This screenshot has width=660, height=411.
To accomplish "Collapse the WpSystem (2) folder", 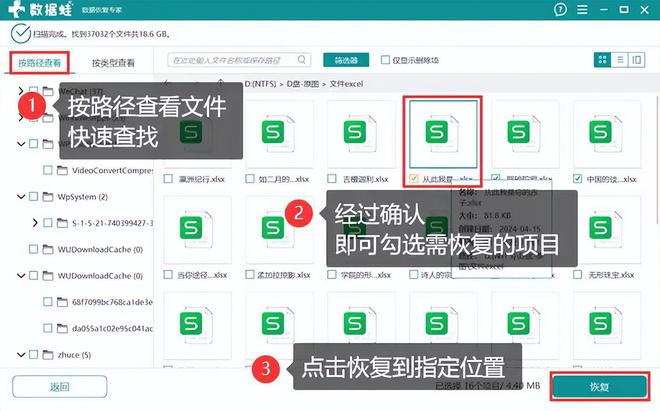I will (21, 197).
